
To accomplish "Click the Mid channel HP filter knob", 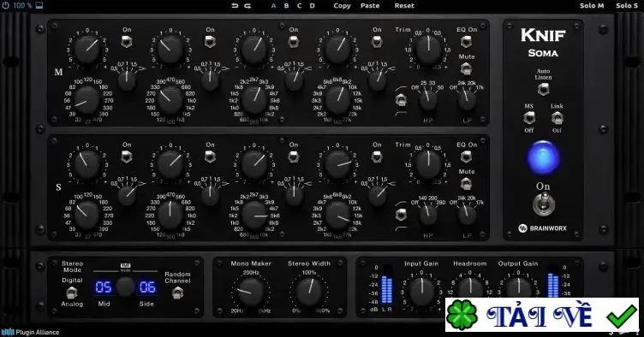I will (427, 100).
